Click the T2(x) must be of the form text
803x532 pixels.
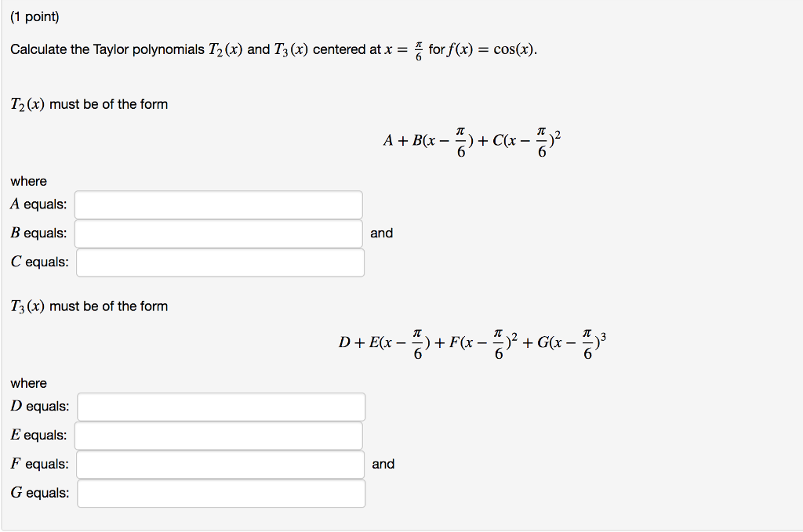(89, 103)
